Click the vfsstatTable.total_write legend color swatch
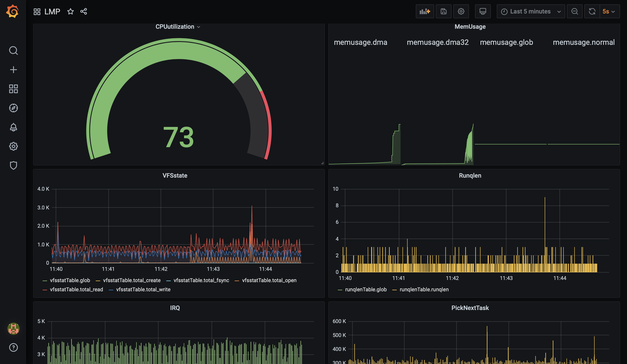This screenshot has width=627, height=364. coord(111,290)
